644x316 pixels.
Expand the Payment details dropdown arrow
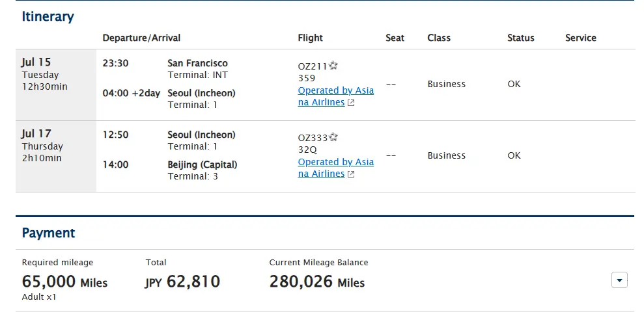pos(619,281)
